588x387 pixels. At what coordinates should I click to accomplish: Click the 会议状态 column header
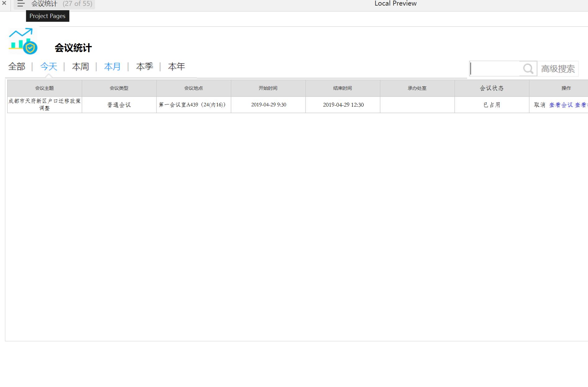492,88
